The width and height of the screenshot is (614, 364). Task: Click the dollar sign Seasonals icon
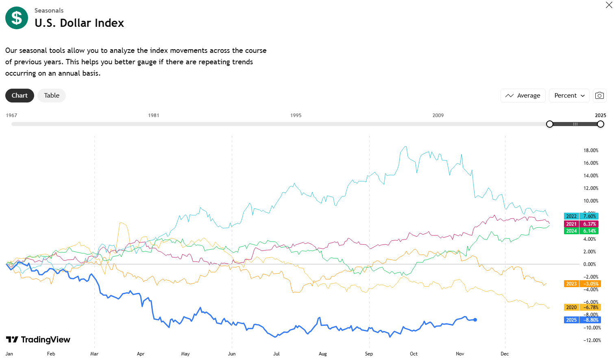point(16,17)
